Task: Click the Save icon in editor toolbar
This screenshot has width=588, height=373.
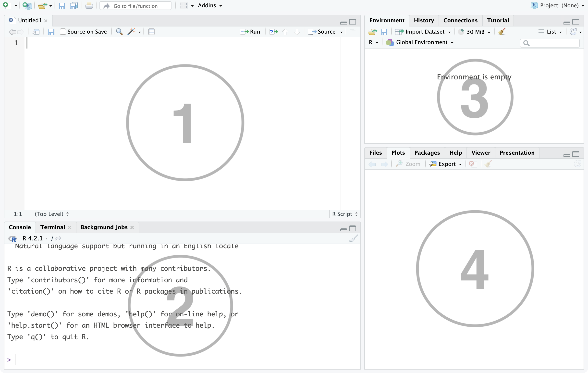Action: click(51, 31)
